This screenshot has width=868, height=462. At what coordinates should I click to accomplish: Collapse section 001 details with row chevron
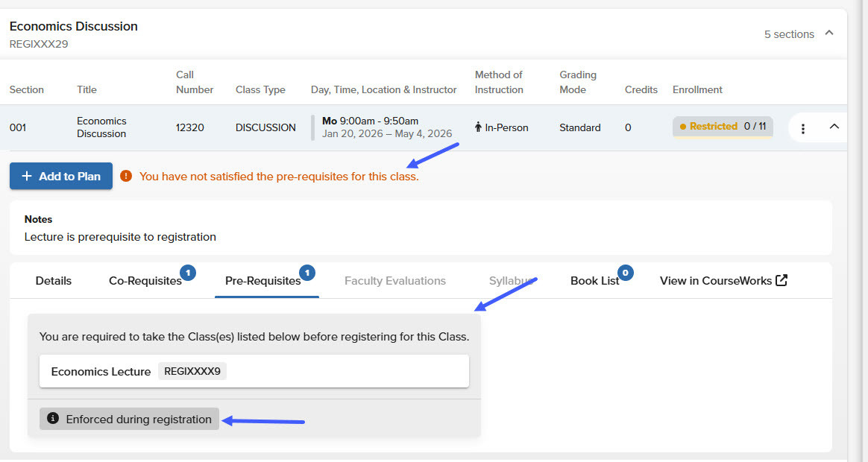834,127
